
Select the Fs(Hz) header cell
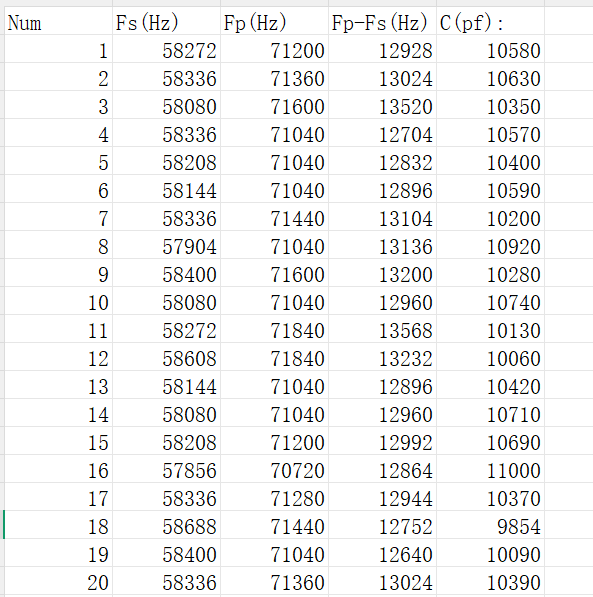[x=166, y=21]
